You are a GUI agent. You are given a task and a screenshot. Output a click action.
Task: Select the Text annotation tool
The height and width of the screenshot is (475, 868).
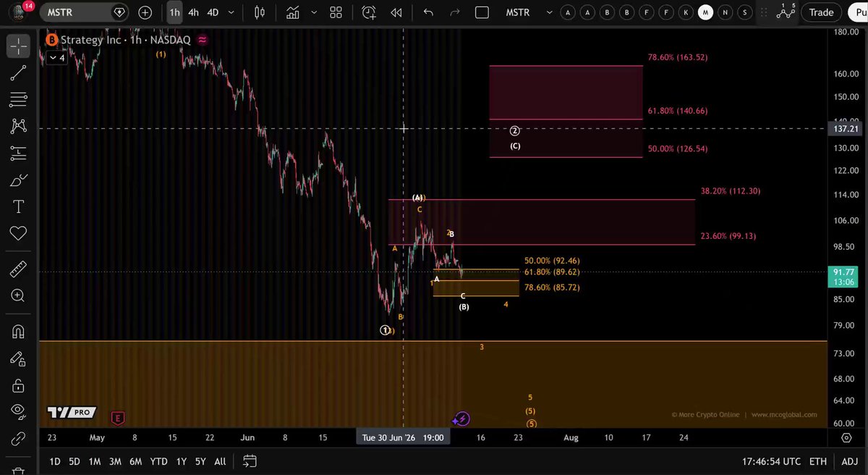point(18,206)
